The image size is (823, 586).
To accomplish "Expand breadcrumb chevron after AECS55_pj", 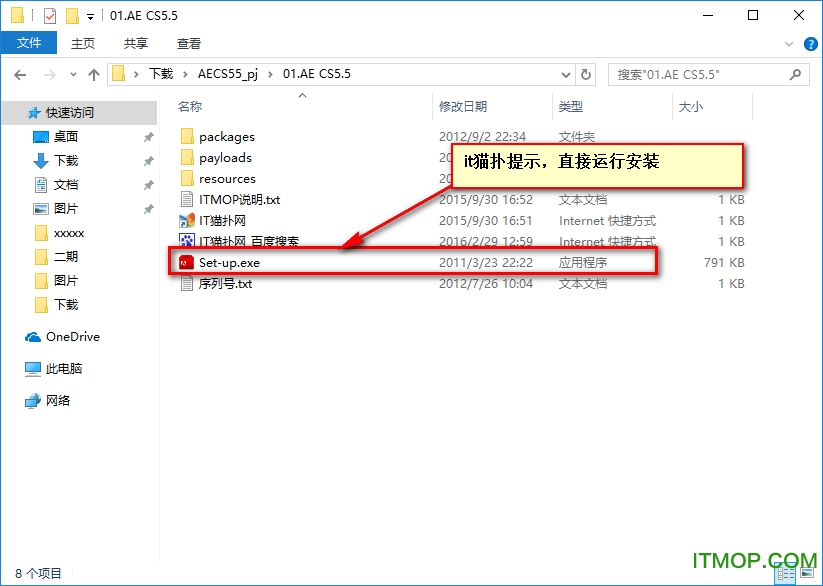I will tap(270, 75).
